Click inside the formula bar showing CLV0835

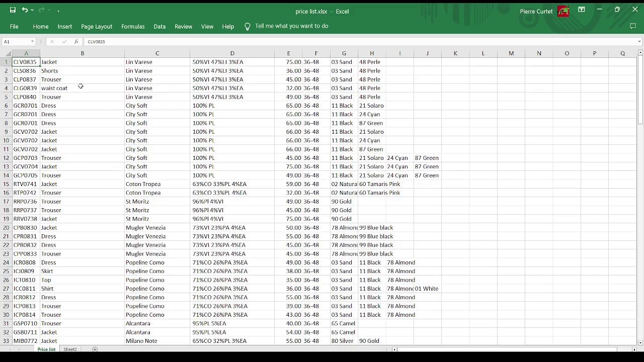151,42
